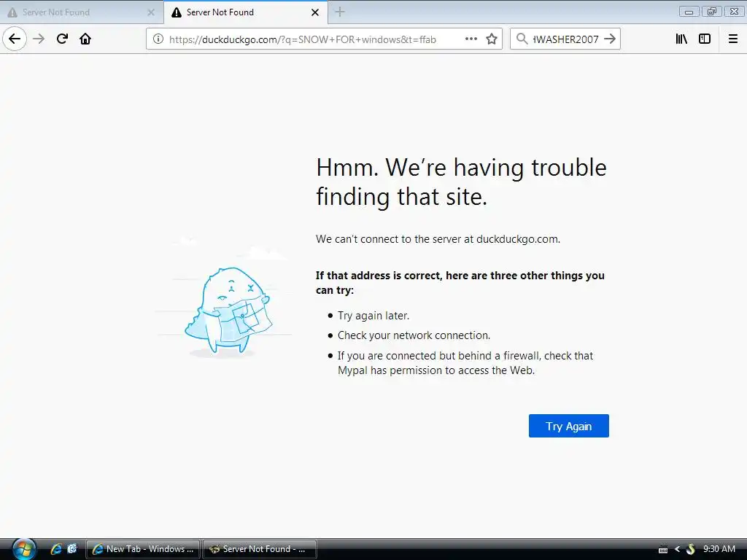The height and width of the screenshot is (560, 747).
Task: Click second quick launch icon
Action: [x=72, y=548]
